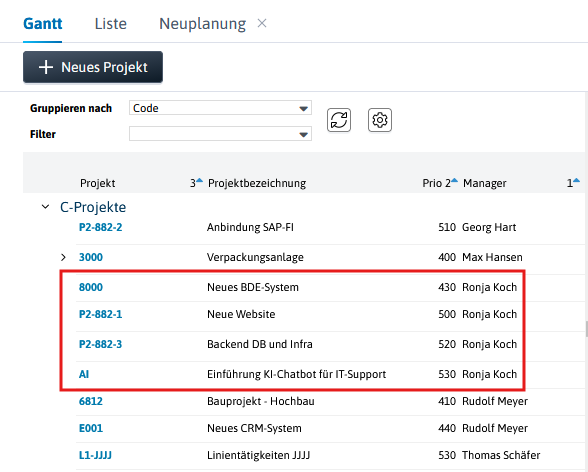The width and height of the screenshot is (588, 472).
Task: Open the Gruppieren nach Code dropdown
Action: [220, 108]
